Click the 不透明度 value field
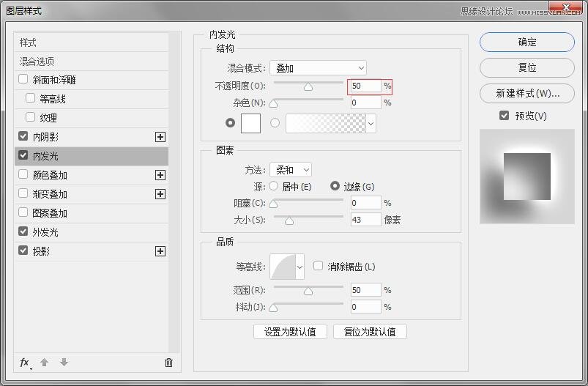This screenshot has width=588, height=386. [x=365, y=86]
